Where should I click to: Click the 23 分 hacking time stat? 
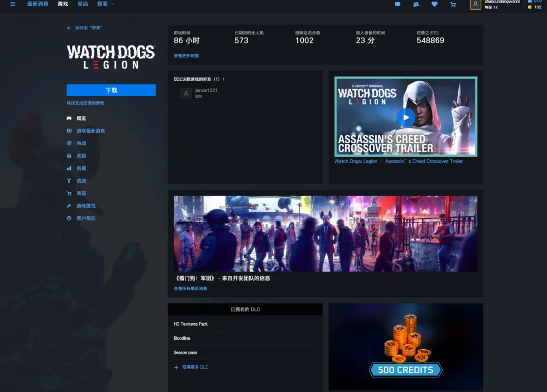[365, 41]
